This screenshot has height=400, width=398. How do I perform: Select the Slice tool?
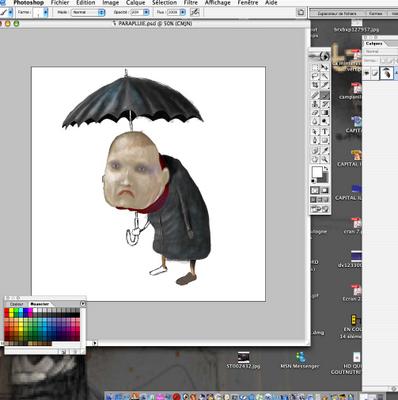(x=325, y=85)
